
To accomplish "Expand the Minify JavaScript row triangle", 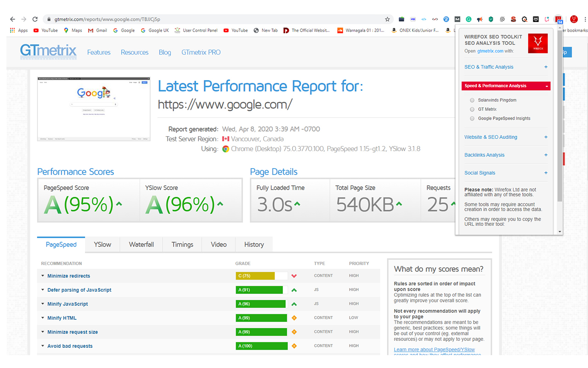I will pos(43,304).
